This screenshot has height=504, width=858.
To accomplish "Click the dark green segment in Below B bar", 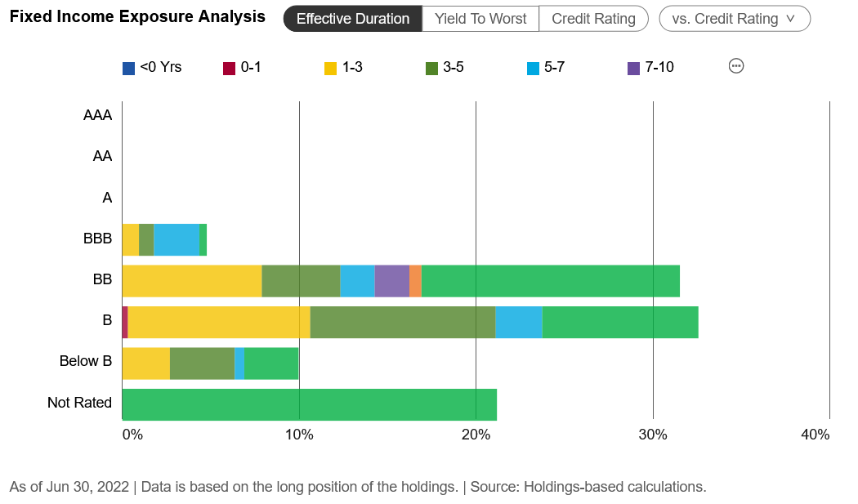I will tap(202, 364).
